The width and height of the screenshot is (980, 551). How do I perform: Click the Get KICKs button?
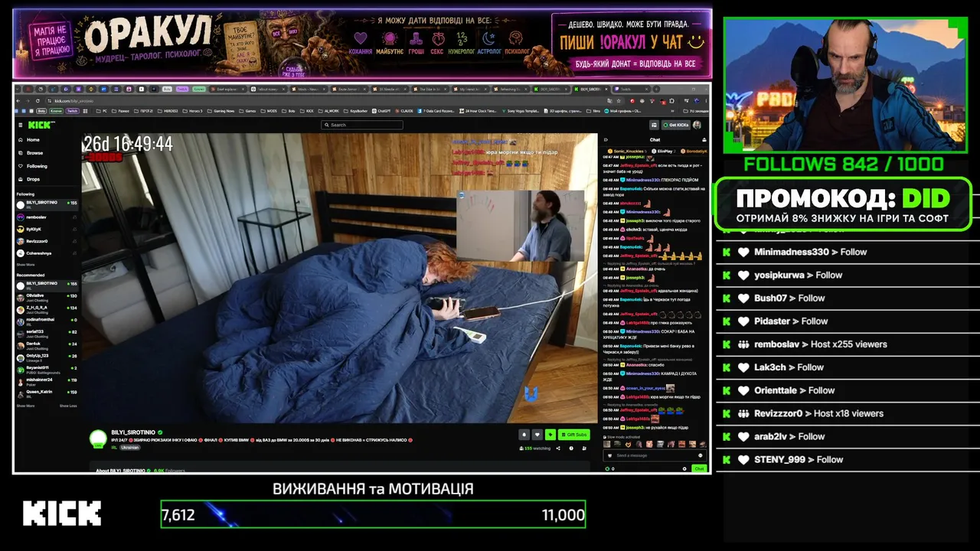pos(677,125)
